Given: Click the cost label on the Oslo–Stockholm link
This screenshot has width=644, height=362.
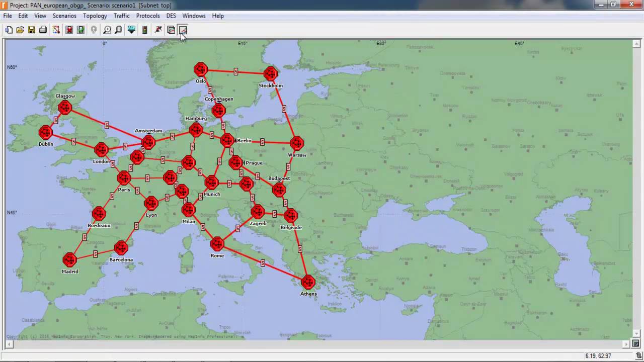Looking at the screenshot, I should [x=236, y=72].
